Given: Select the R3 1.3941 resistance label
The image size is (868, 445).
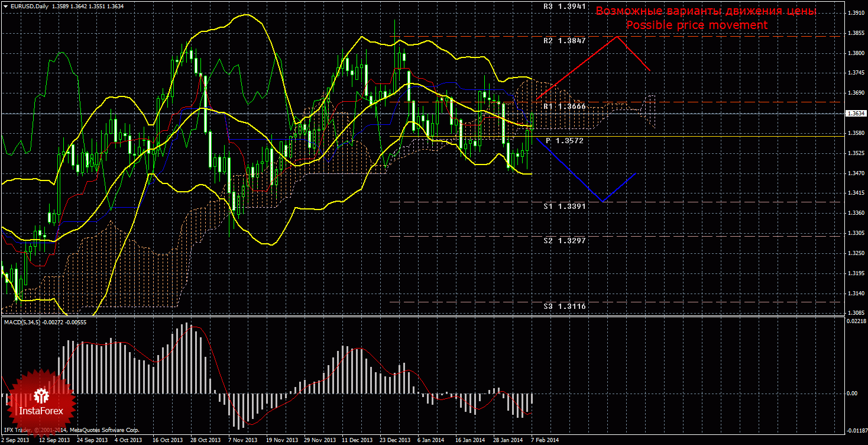Looking at the screenshot, I should 564,7.
